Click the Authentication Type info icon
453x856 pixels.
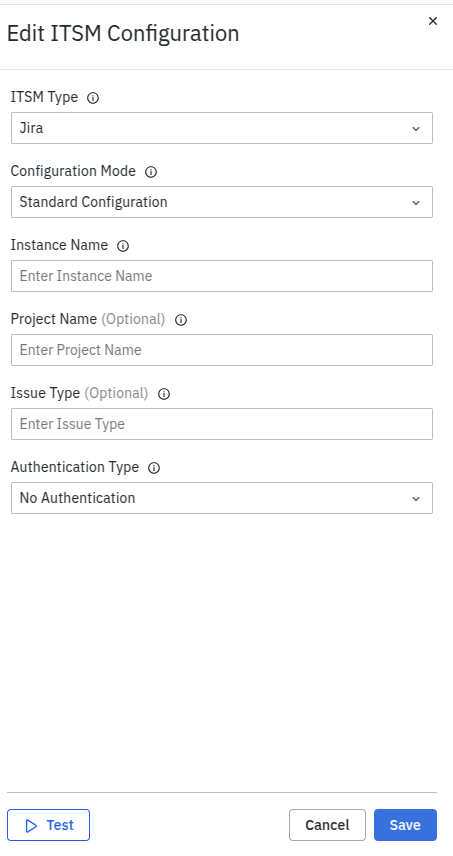(154, 468)
